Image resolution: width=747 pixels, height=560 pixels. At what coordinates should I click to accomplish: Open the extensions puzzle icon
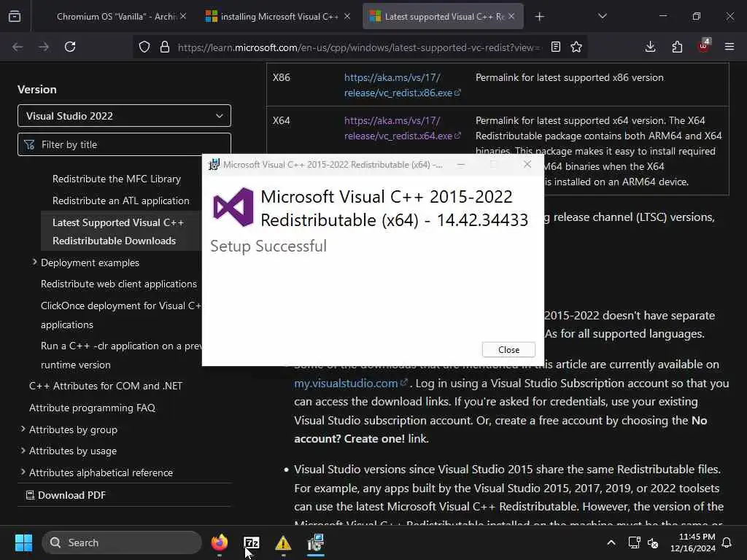(677, 47)
